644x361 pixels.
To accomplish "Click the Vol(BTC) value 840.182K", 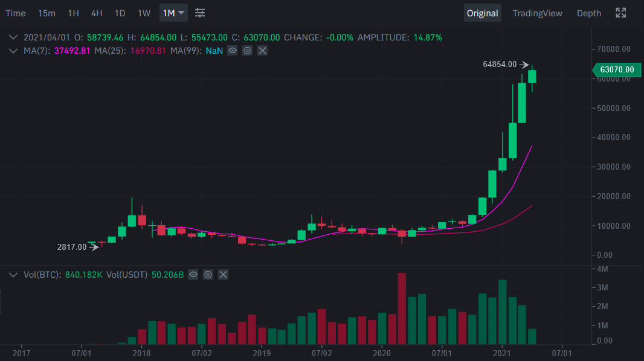I will 83,275.
